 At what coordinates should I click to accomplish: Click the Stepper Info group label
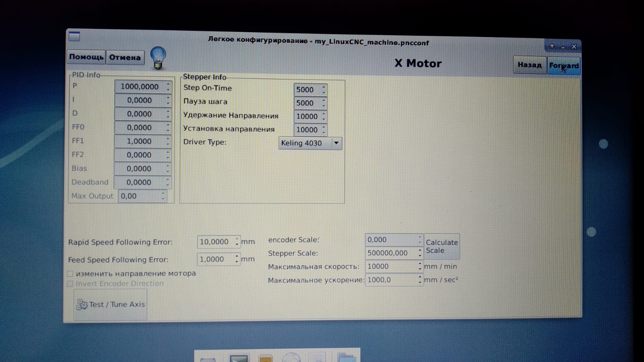(x=204, y=77)
